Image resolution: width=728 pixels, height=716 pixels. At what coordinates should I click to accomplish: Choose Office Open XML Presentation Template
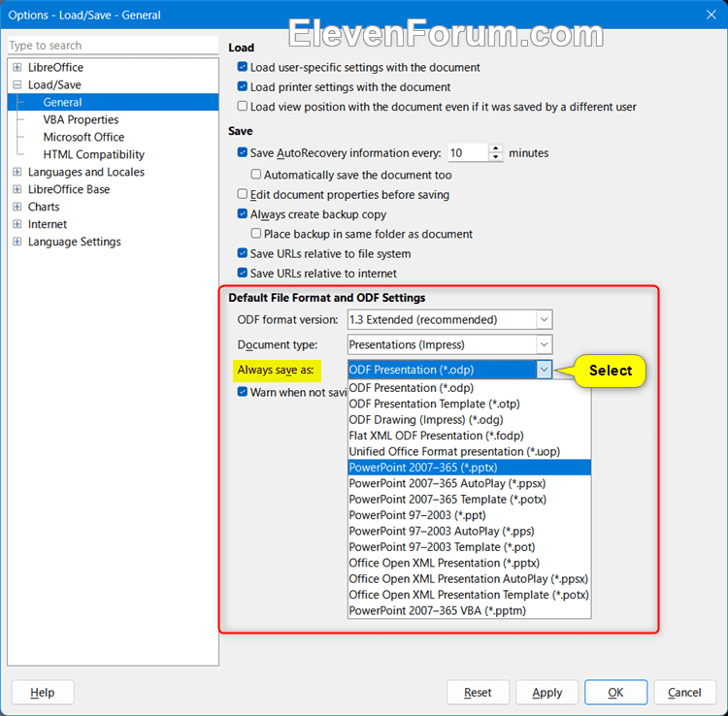(470, 595)
